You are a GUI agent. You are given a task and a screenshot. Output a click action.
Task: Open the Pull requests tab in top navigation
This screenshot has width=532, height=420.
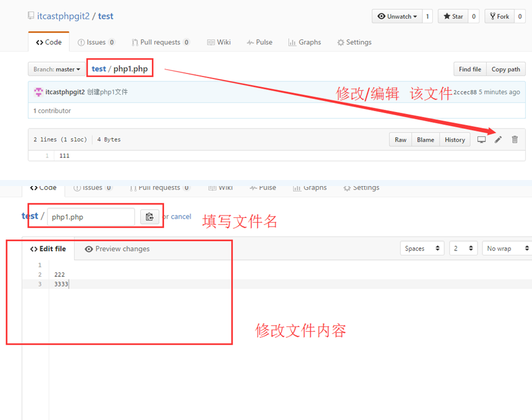point(160,42)
